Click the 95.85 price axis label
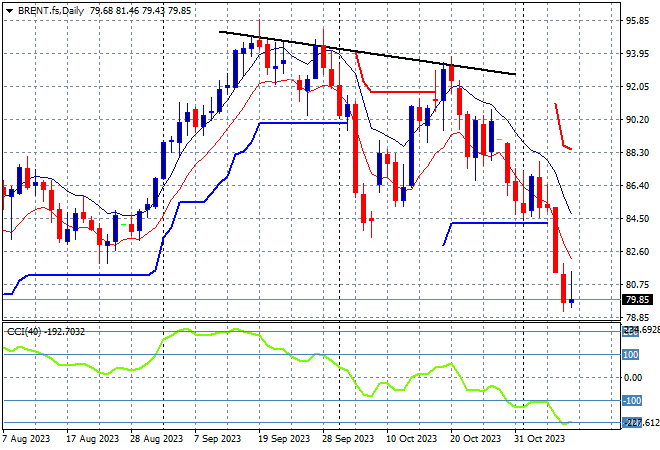660x450 pixels. point(637,21)
